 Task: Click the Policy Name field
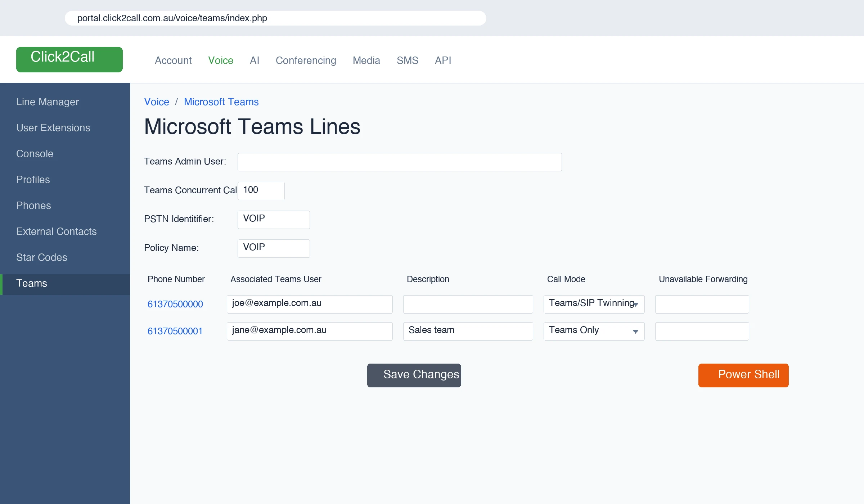point(274,248)
